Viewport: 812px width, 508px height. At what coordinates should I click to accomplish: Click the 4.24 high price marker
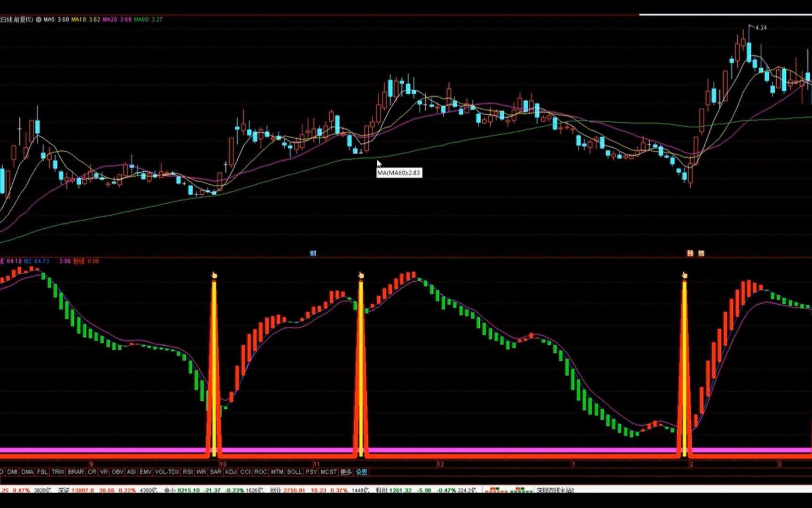pyautogui.click(x=761, y=28)
